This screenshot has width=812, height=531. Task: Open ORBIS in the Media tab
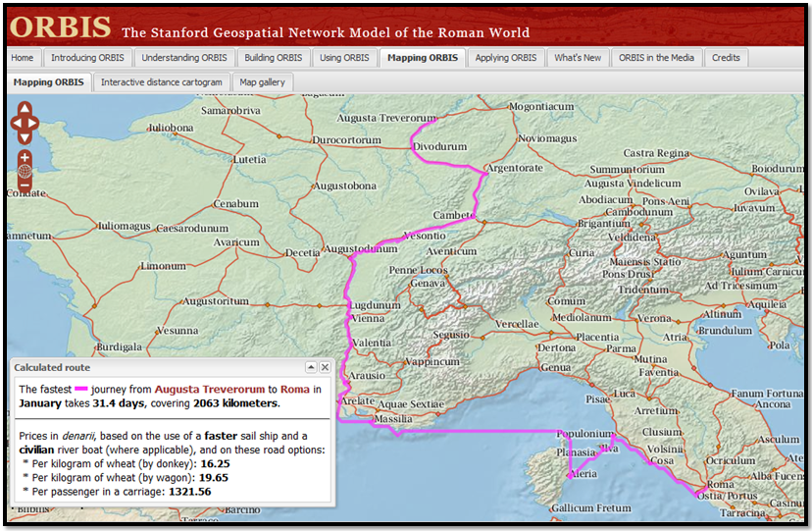[656, 58]
